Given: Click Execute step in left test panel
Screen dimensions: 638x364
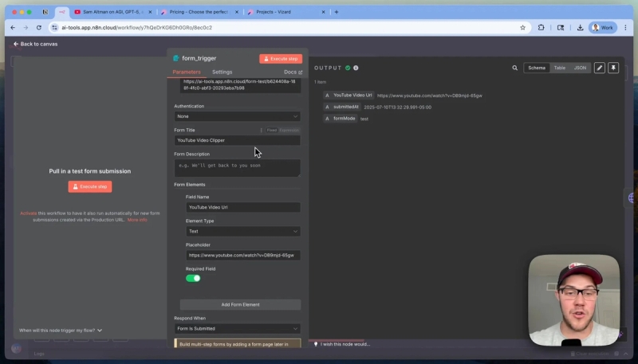Looking at the screenshot, I should click(x=90, y=186).
